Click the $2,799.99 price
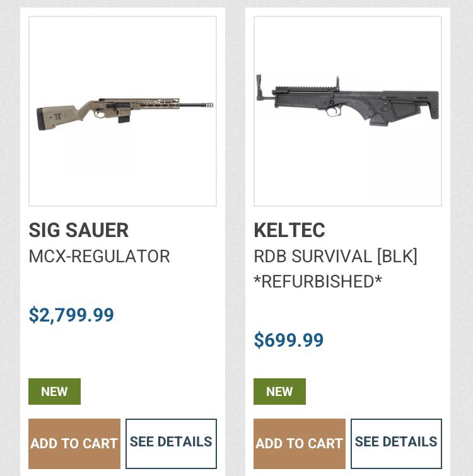This screenshot has width=473, height=476. (71, 315)
